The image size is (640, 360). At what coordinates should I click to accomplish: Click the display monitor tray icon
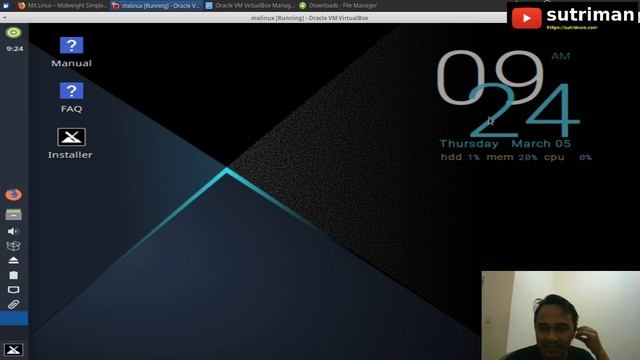click(x=13, y=290)
